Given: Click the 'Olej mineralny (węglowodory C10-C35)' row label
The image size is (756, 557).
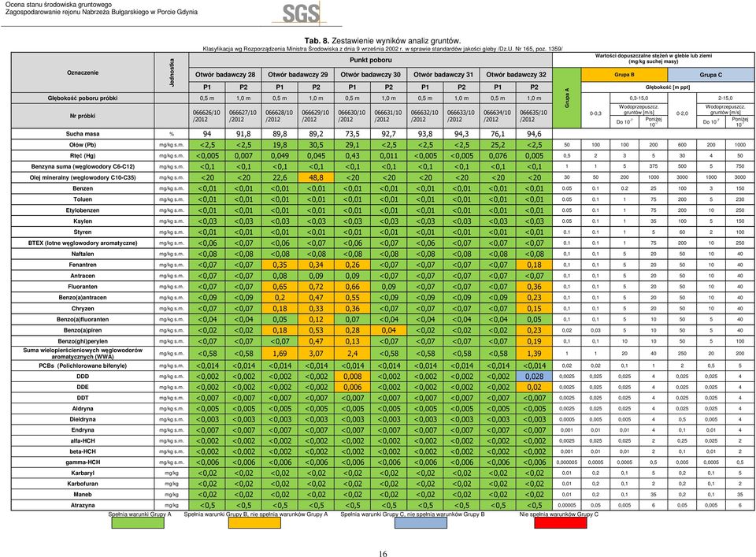Looking at the screenshot, I should pos(83,177).
